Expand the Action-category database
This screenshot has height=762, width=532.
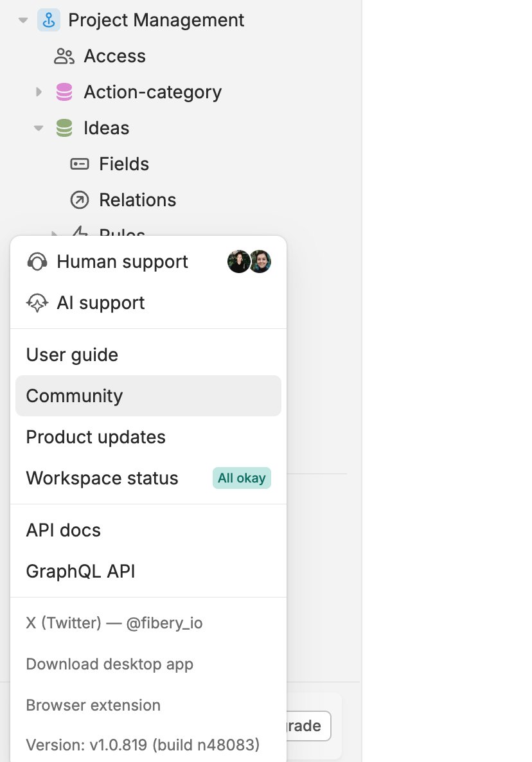(39, 92)
